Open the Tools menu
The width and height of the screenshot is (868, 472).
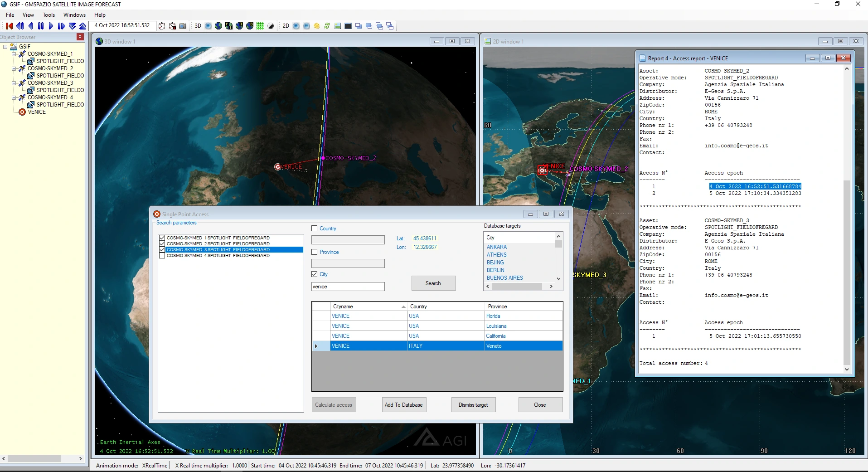pyautogui.click(x=48, y=15)
